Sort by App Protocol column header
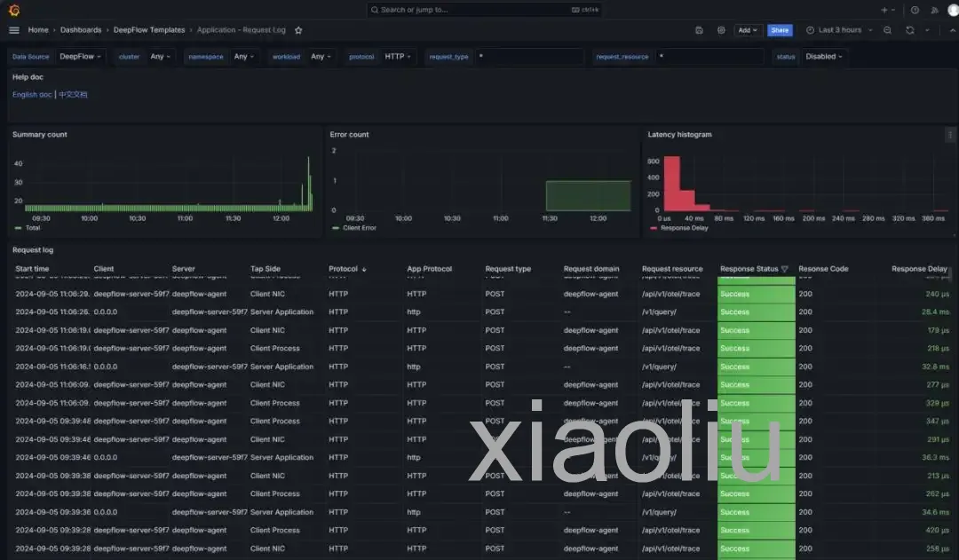This screenshot has width=959, height=560. pyautogui.click(x=429, y=269)
